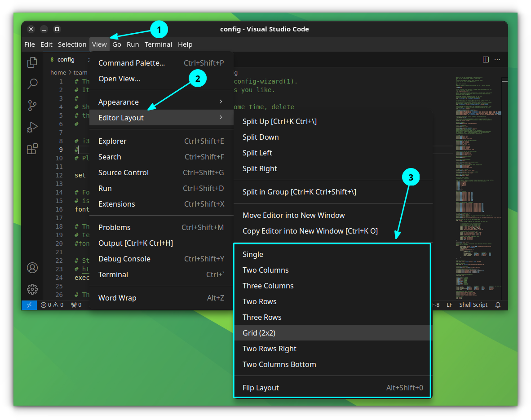Click the split editor icon top right
Viewport: 531px width, 420px height.
[486, 59]
